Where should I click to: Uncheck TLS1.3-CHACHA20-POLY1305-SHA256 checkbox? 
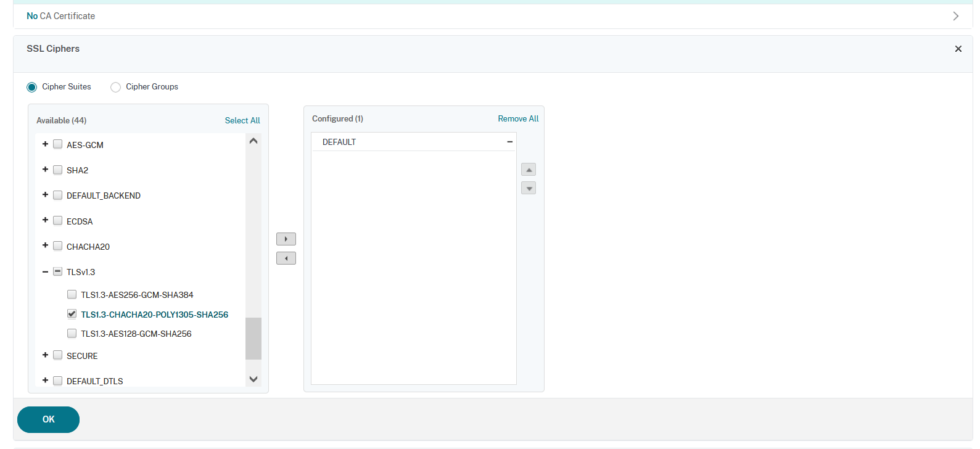point(72,314)
